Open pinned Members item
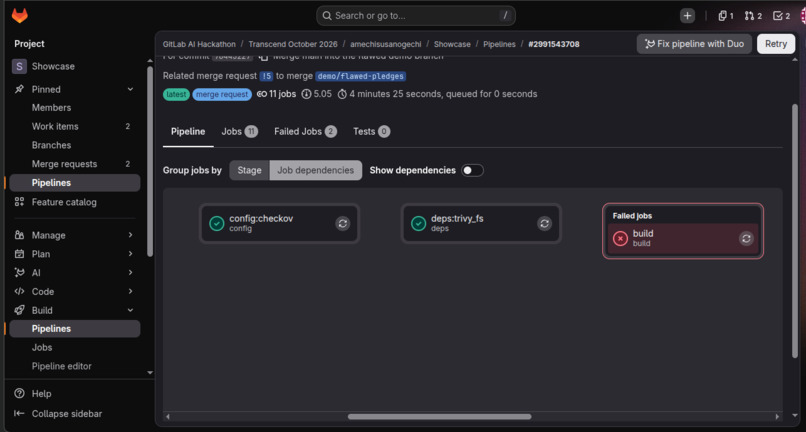This screenshot has height=432, width=806. point(75,108)
